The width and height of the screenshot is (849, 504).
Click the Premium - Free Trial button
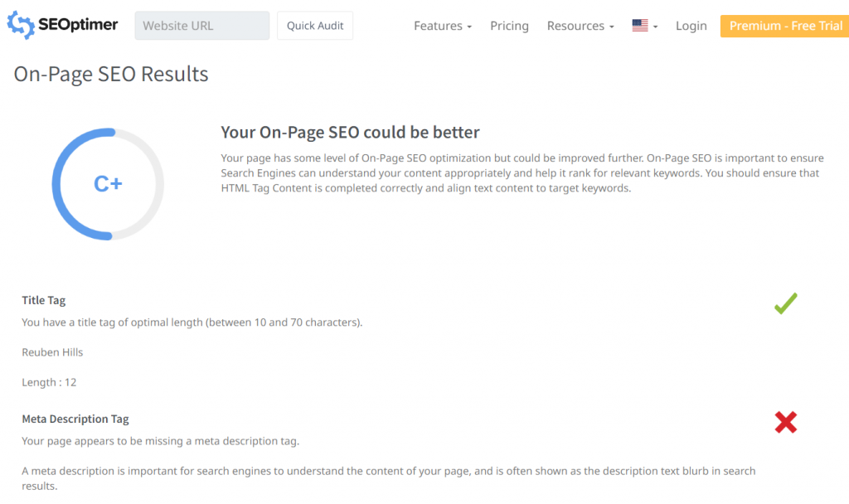pos(784,25)
